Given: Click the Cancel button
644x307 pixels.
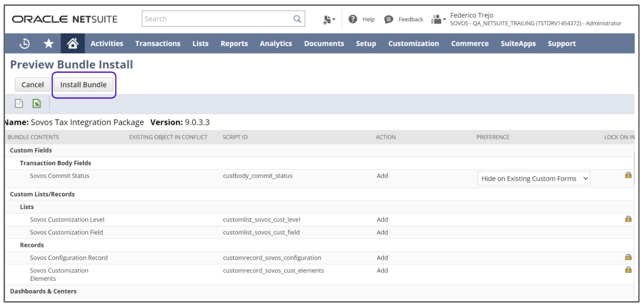Looking at the screenshot, I should click(33, 85).
